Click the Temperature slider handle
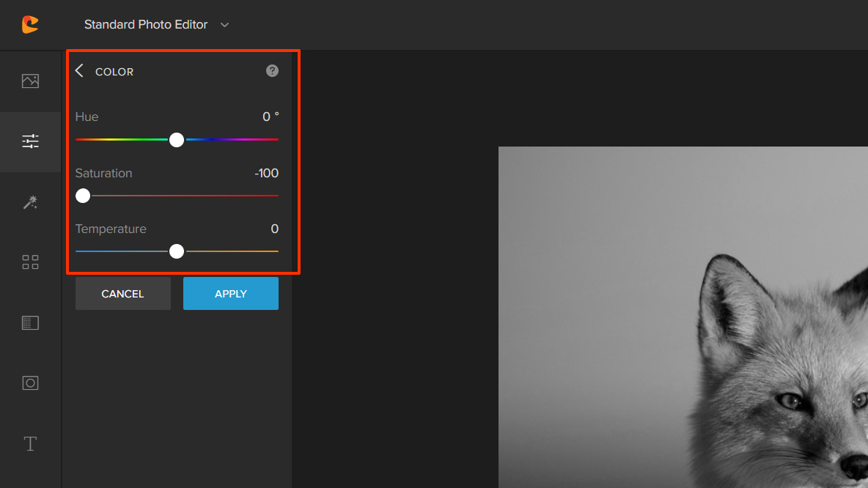 (177, 251)
